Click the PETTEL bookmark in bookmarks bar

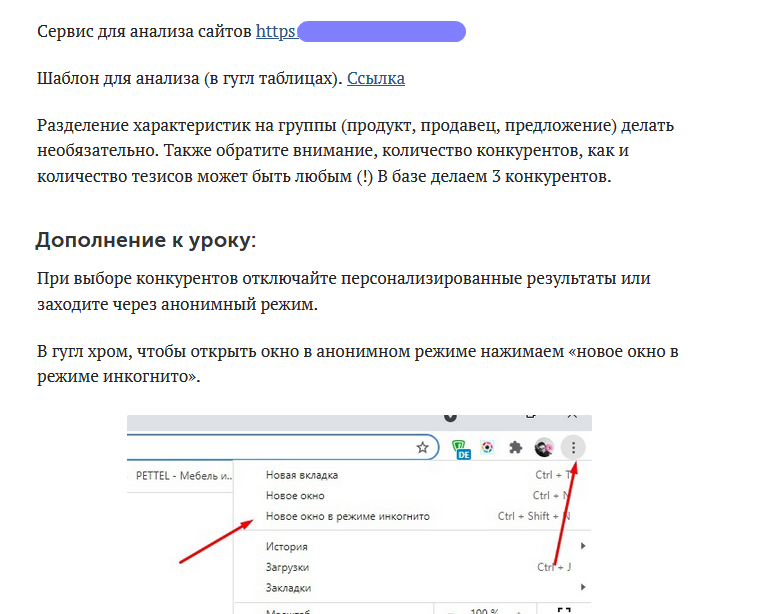pos(182,476)
